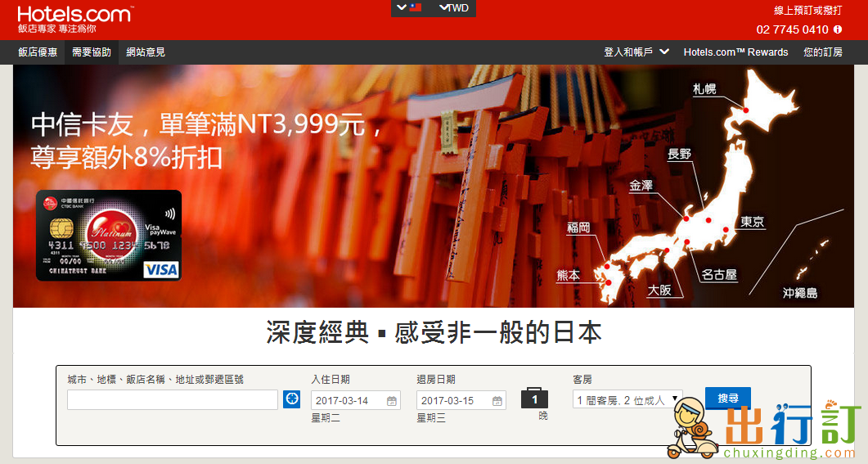Viewport: 868px width, 464px height.
Task: Click check-in date field 2017-03-14
Action: pyautogui.click(x=355, y=400)
